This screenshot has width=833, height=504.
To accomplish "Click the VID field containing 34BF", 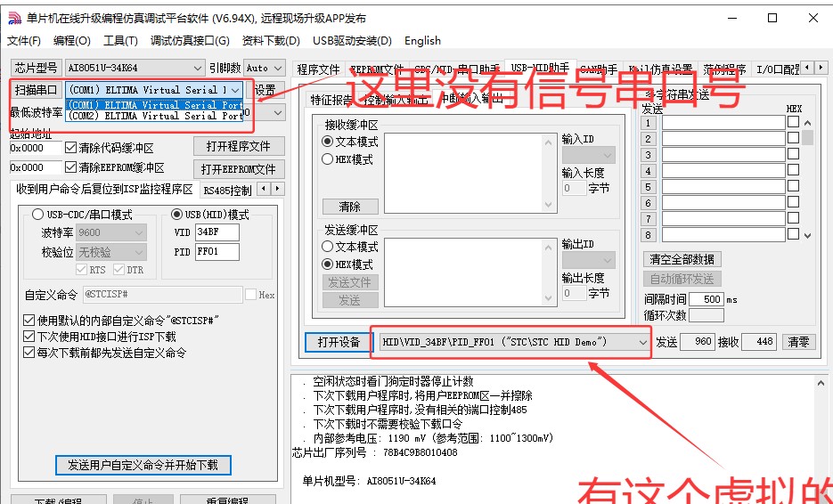I will [217, 232].
